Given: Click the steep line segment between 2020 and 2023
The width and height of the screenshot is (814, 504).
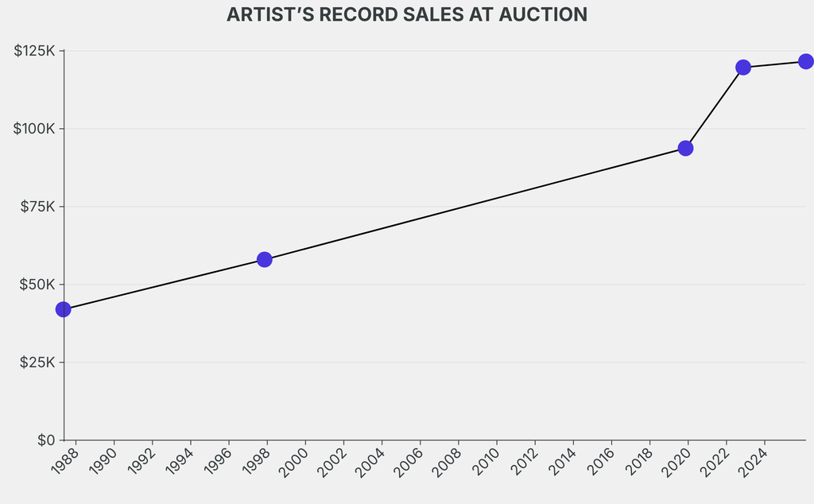Looking at the screenshot, I should pos(715,108).
